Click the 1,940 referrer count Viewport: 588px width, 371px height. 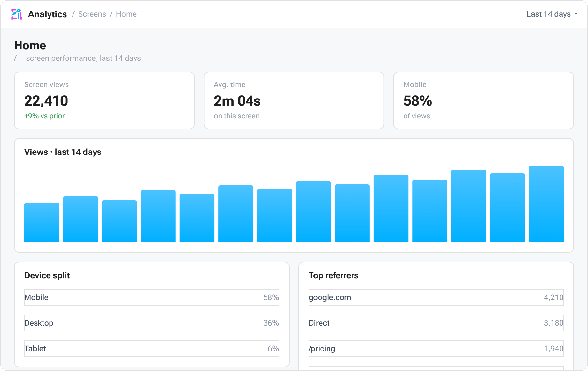[553, 349]
